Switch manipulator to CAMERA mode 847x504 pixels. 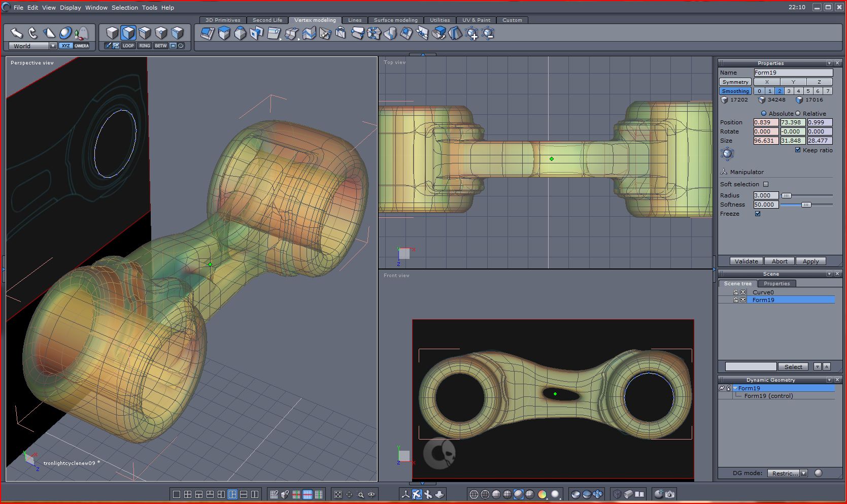[x=82, y=46]
